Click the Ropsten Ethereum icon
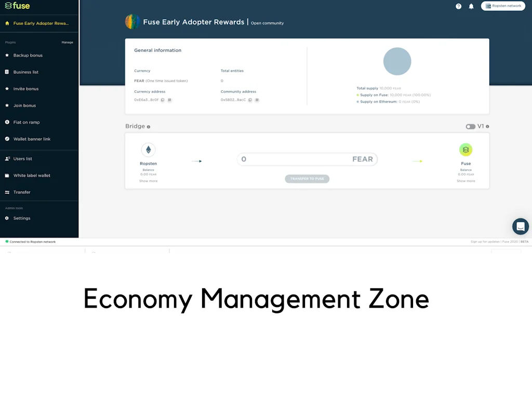 click(148, 150)
